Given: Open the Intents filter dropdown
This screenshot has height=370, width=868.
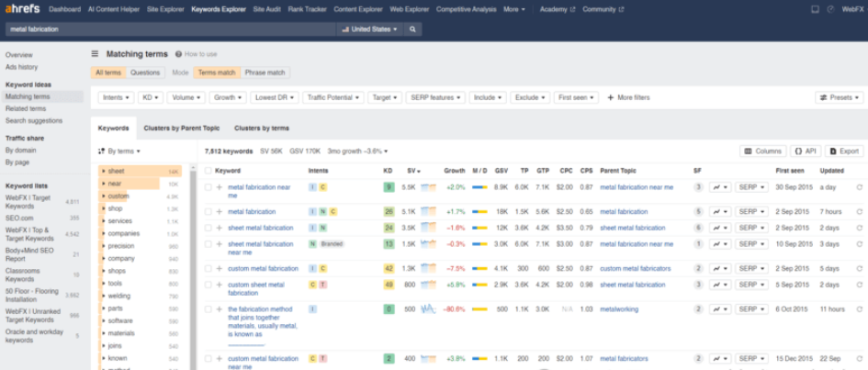Looking at the screenshot, I should click(x=117, y=97).
